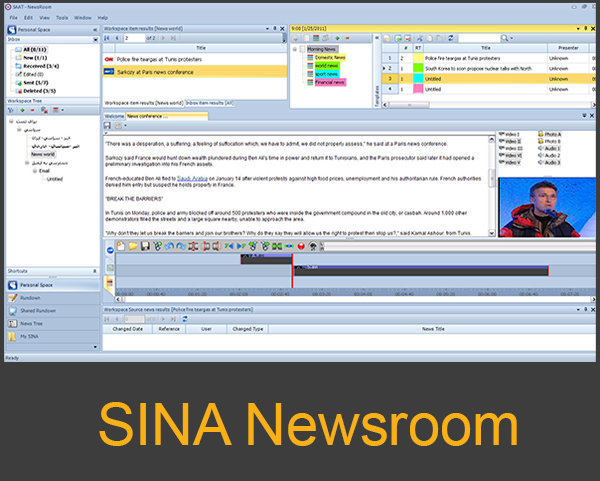This screenshot has width=600, height=481.
Task: Click the right blue marker arrow in timeline toolbar
Action: (241, 246)
